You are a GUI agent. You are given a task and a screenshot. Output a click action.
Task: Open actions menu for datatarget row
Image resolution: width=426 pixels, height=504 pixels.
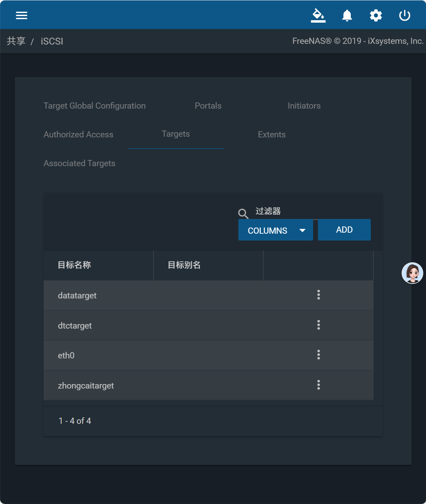tap(319, 295)
